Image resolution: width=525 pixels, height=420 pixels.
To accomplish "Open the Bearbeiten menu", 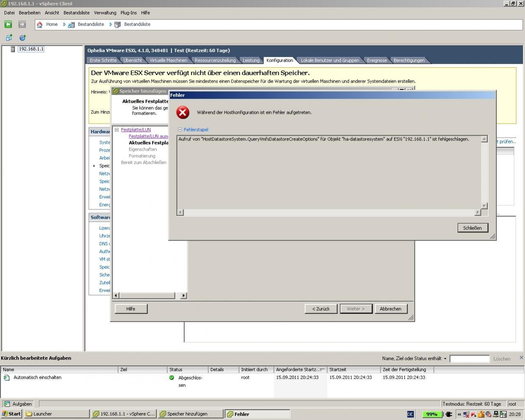I will tap(30, 13).
